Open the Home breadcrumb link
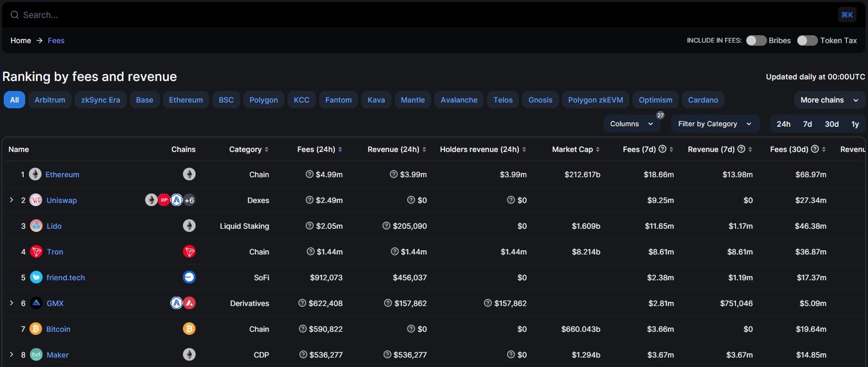 [x=21, y=40]
